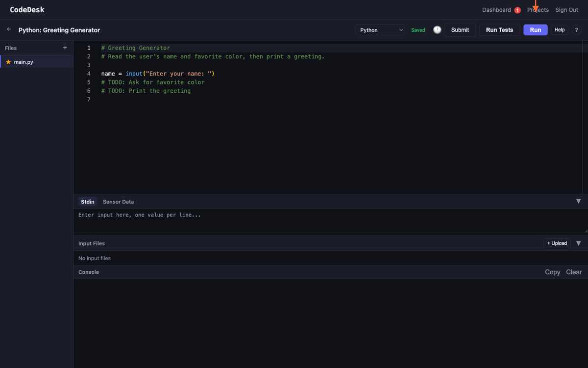The image size is (588, 368).
Task: Switch to the Sensor Data tab
Action: (x=118, y=202)
